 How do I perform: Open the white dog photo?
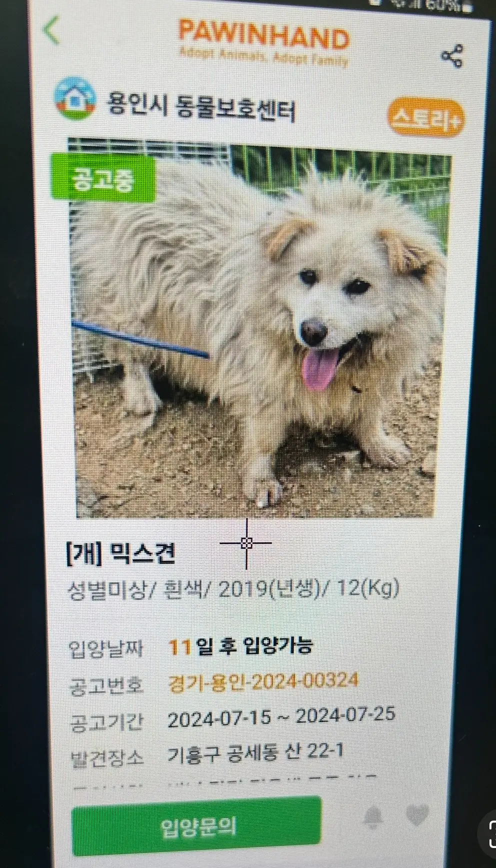pos(260,327)
